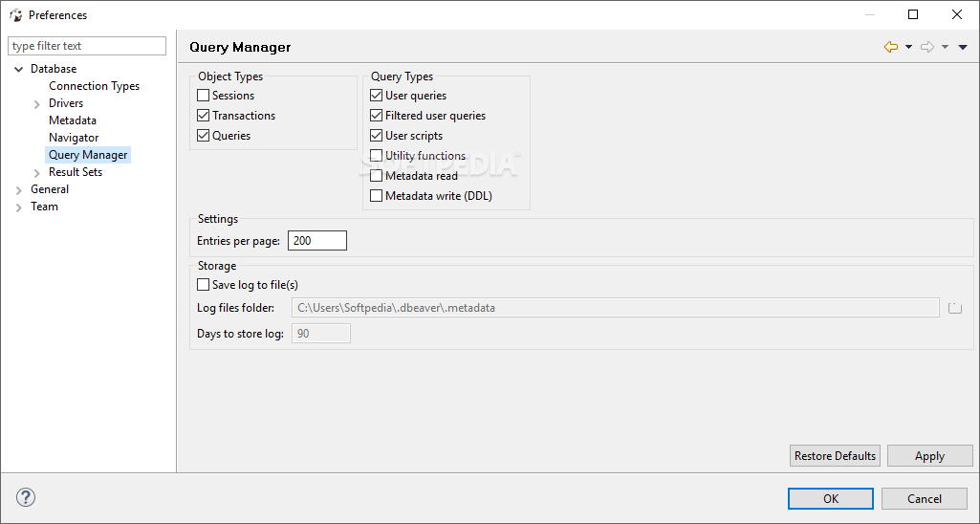Select the Database category label

(x=54, y=69)
